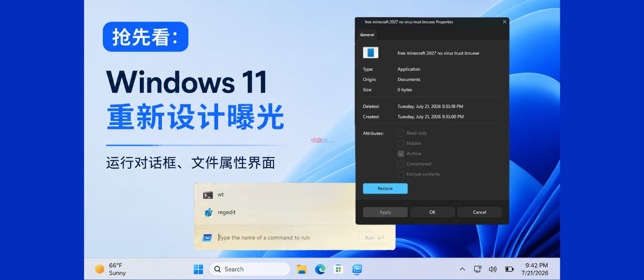644x280 pixels.
Task: Toggle the Read-only checkbox
Action: point(401,133)
